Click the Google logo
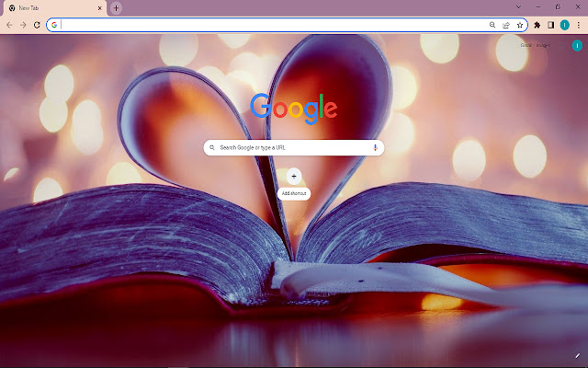The height and width of the screenshot is (368, 588). (x=294, y=109)
